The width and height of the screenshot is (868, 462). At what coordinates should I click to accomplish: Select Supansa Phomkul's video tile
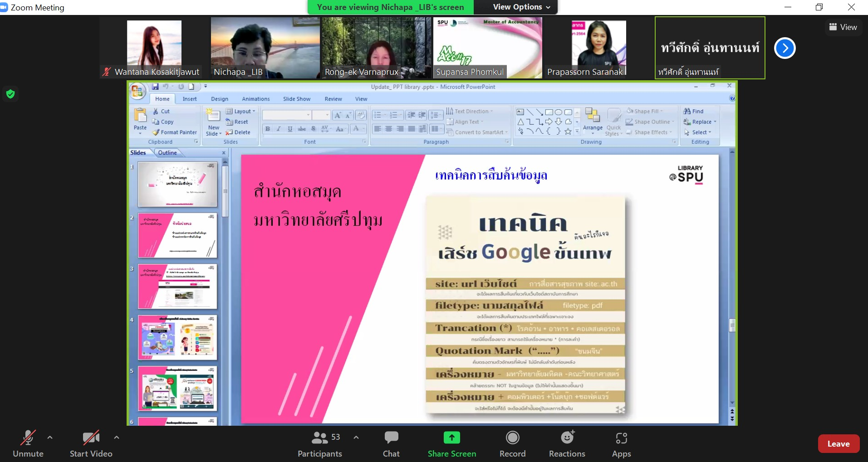[x=488, y=48]
